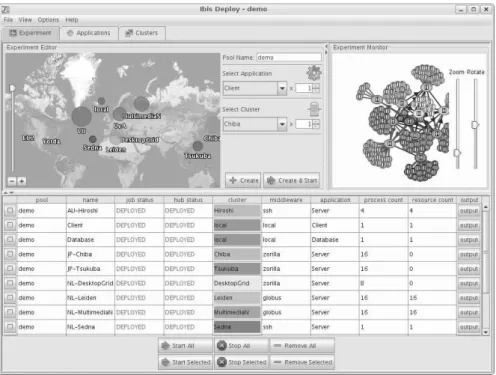Click the job status column header

click(x=139, y=200)
